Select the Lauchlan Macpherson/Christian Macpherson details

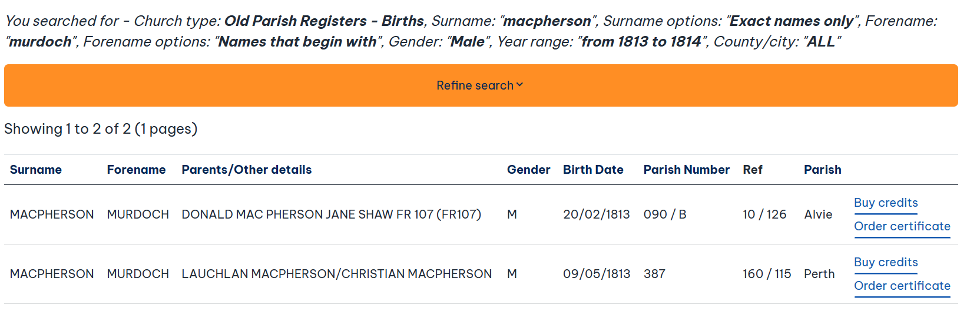coord(336,274)
